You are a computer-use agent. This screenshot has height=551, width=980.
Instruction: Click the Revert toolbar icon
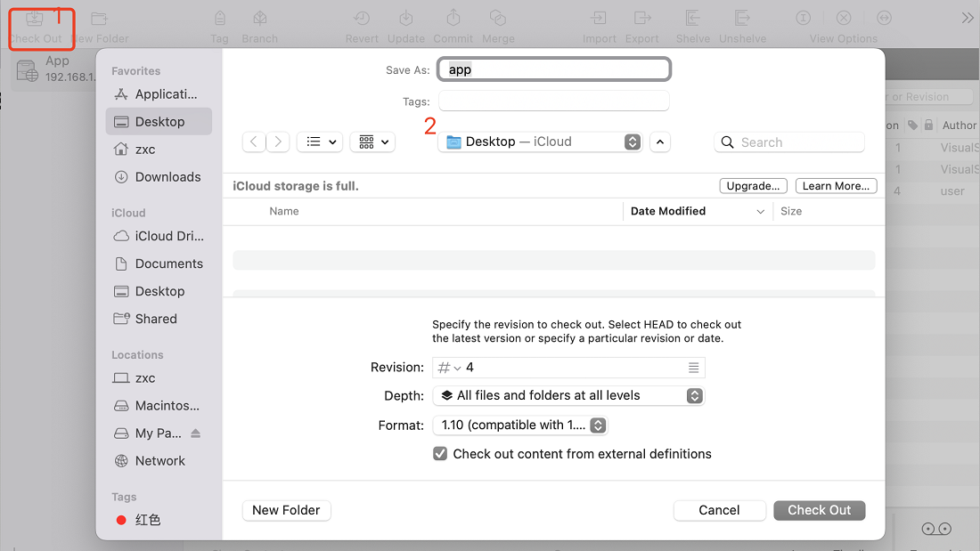coord(362,18)
